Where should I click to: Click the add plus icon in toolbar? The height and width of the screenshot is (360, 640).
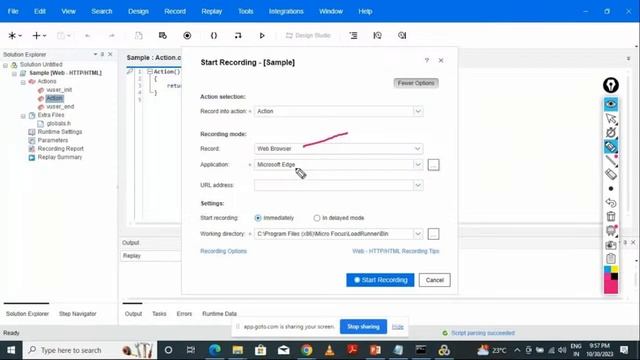36,36
